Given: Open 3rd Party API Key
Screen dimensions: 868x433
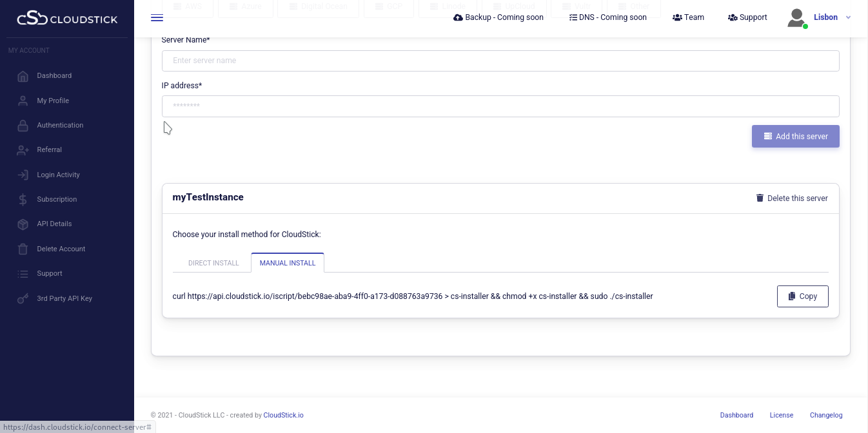Looking at the screenshot, I should [x=64, y=299].
